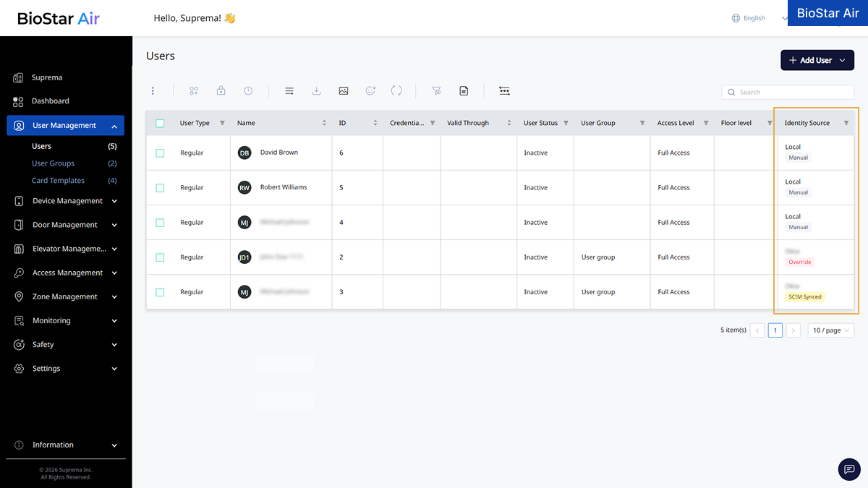Click the clear filter funnel icon

pyautogui.click(x=436, y=91)
